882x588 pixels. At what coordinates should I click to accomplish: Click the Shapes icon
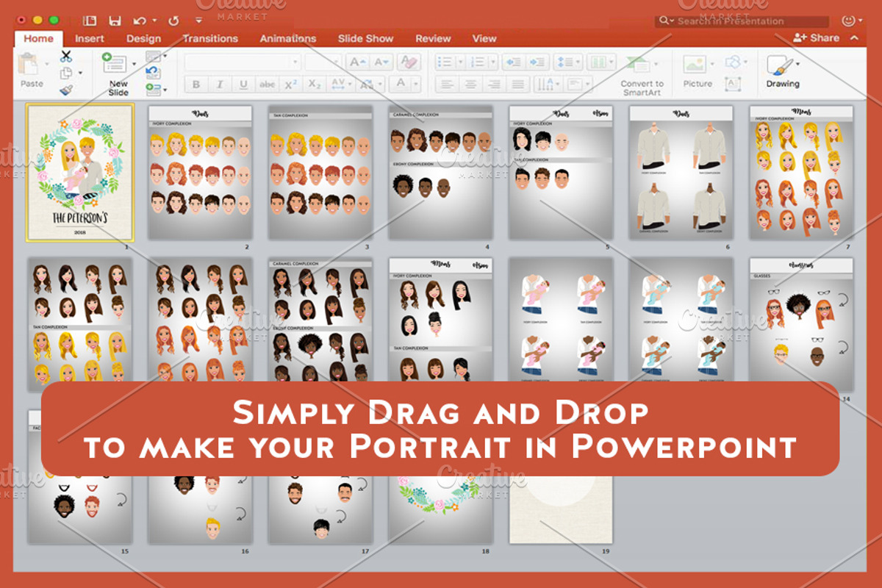click(x=732, y=62)
